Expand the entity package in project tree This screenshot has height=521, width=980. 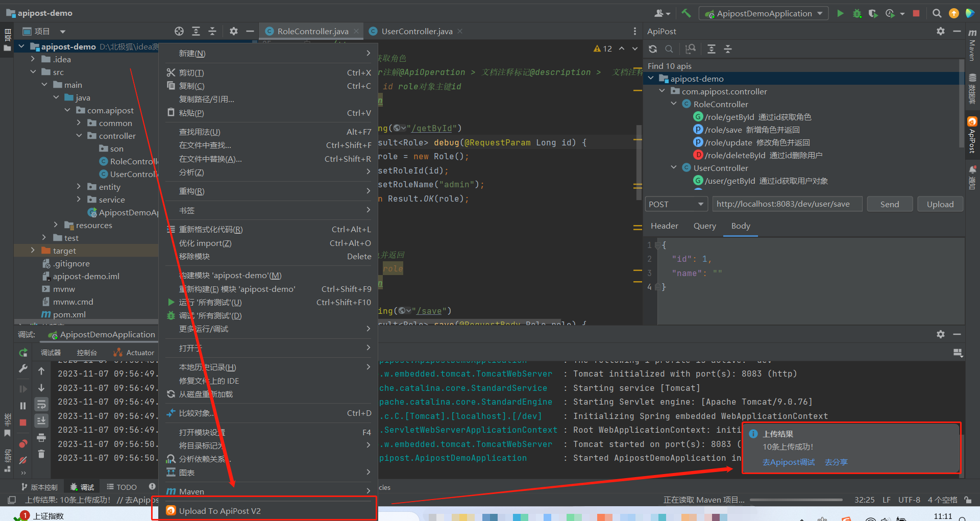coord(79,187)
